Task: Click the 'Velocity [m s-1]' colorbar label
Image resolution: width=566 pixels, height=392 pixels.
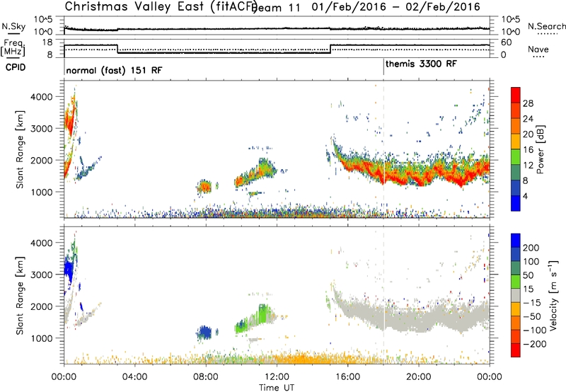Action: (553, 296)
